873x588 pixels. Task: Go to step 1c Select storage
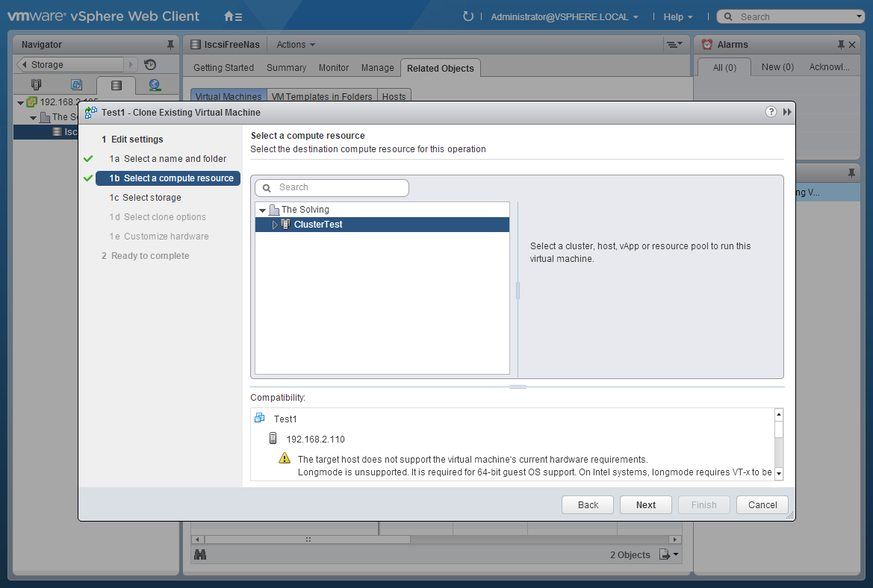coord(146,198)
